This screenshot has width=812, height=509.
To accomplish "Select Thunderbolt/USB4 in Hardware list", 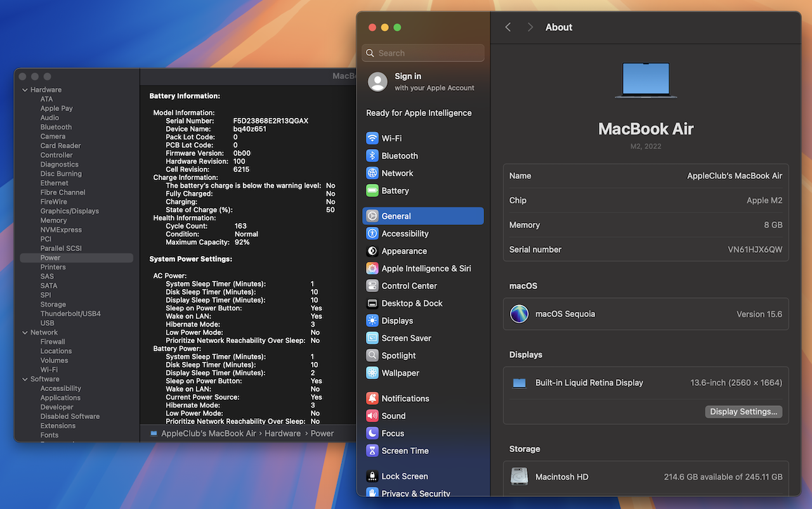I will click(x=70, y=314).
